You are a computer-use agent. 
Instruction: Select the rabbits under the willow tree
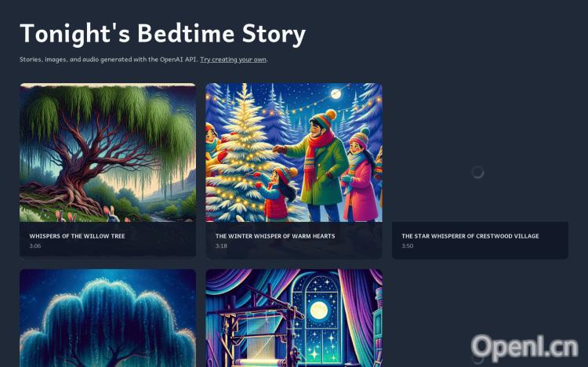(x=90, y=215)
